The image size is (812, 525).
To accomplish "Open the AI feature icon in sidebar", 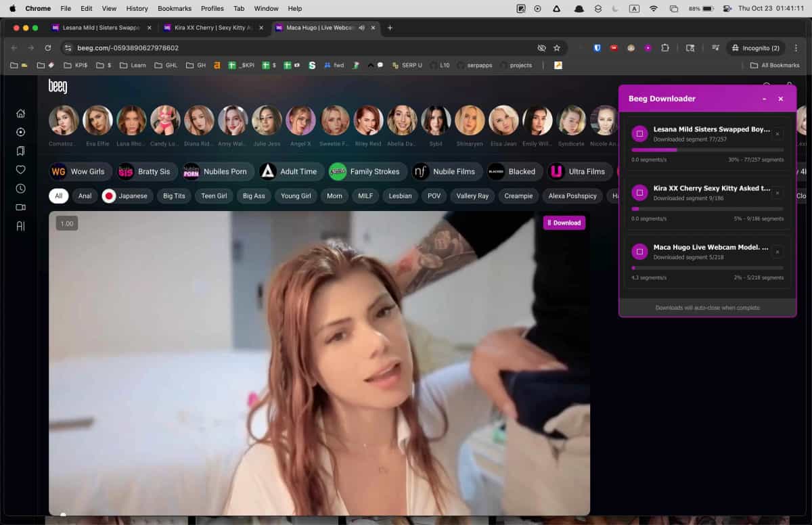I will pyautogui.click(x=20, y=224).
